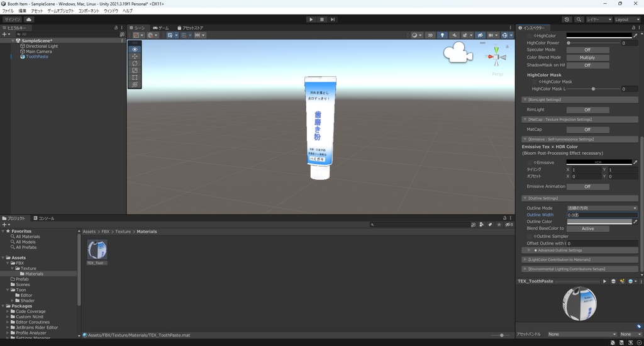Open the asset bundle None dropdown
Viewport: 644px width, 346px height.
tap(582, 334)
